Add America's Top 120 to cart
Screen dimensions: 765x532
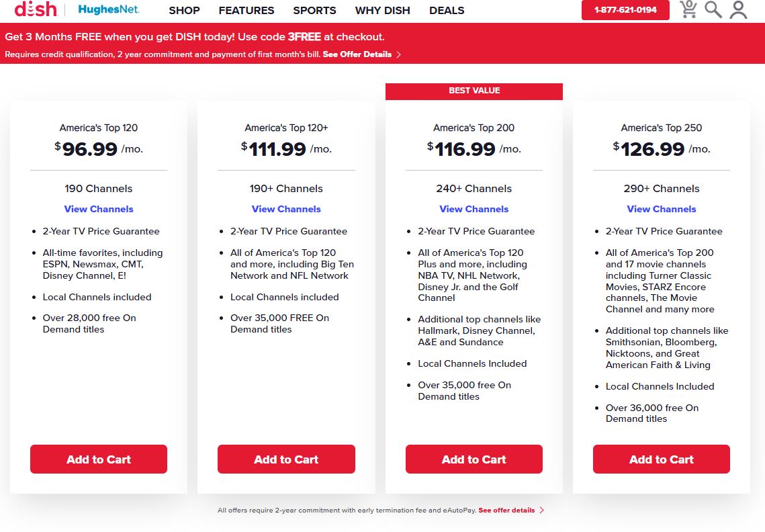[x=98, y=459]
